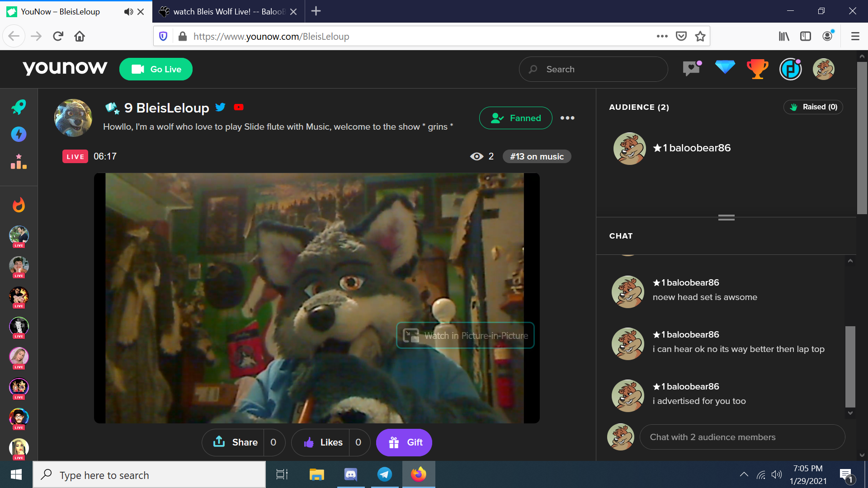Screen dimensions: 868x488
Task: Open Task View from the taskbar
Action: click(x=282, y=474)
